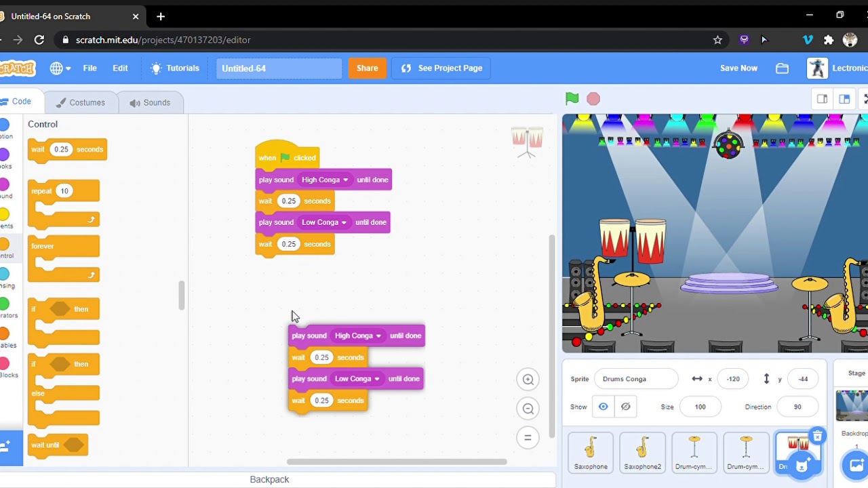Select the Motion block category
The width and height of the screenshot is (868, 488).
click(x=5, y=129)
